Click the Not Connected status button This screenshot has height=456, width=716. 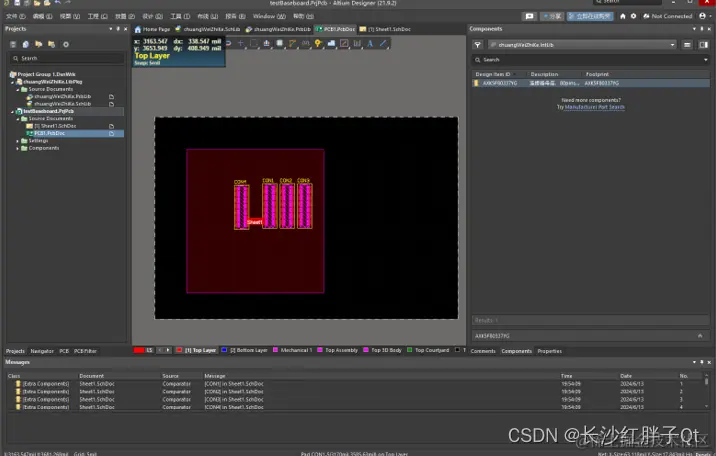coord(668,16)
